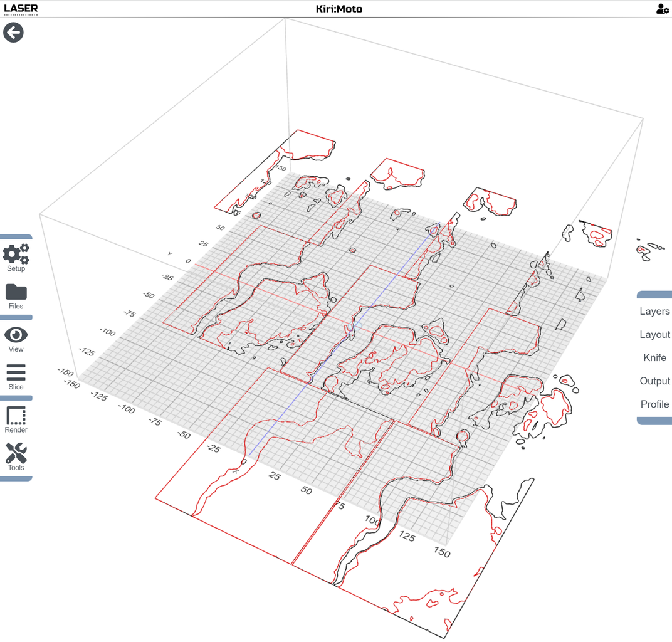Click the back arrow below the header
This screenshot has height=642, width=672.
pyautogui.click(x=13, y=33)
